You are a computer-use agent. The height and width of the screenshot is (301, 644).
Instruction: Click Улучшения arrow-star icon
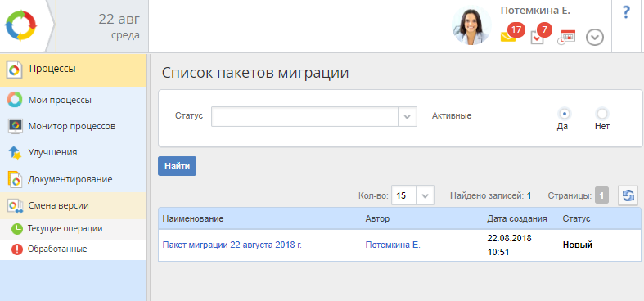[15, 153]
